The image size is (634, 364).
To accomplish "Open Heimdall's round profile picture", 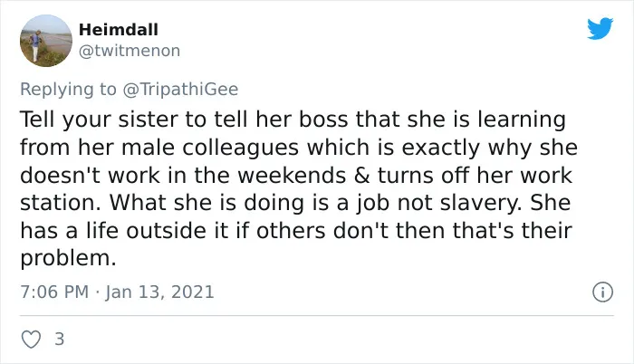I will pos(46,41).
